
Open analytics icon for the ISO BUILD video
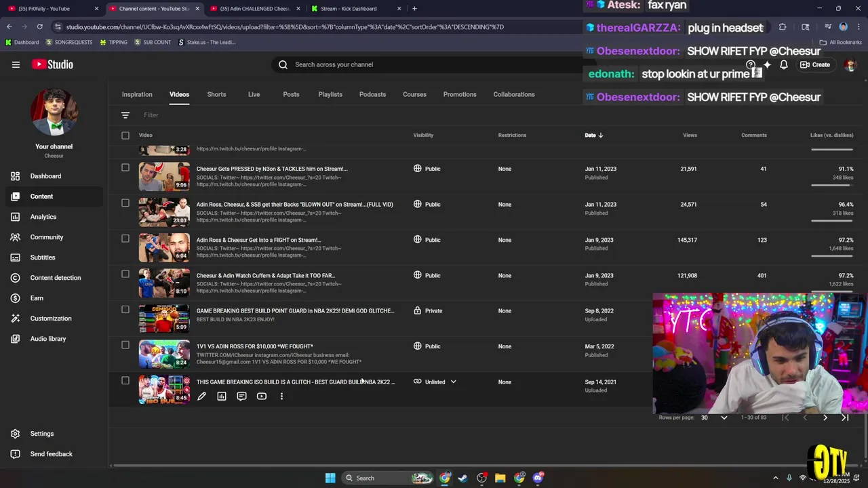pos(222,396)
